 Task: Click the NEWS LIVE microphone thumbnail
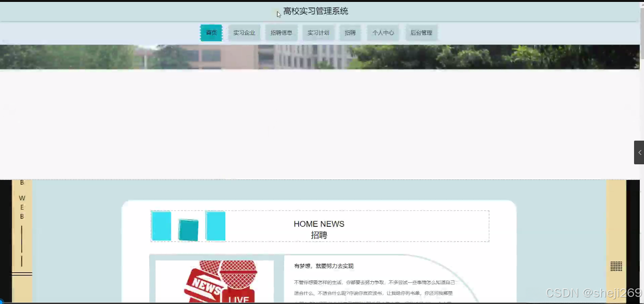tap(215, 282)
